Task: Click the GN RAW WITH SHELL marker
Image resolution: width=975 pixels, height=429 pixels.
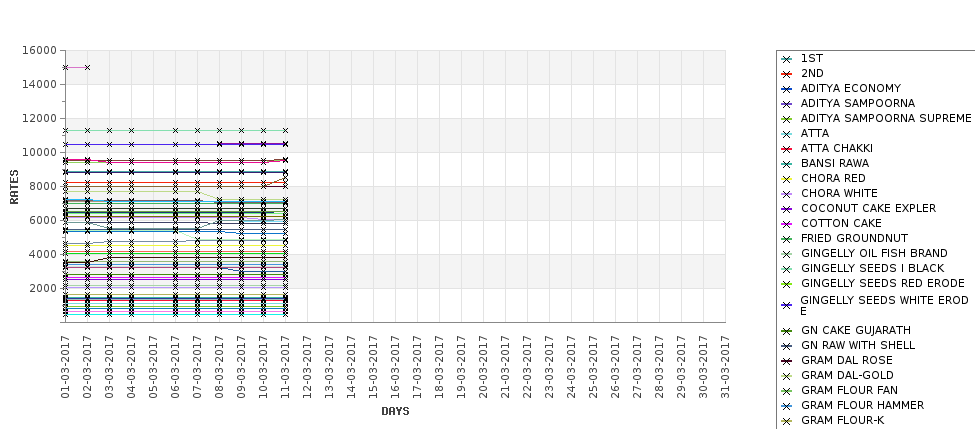Action: point(787,346)
